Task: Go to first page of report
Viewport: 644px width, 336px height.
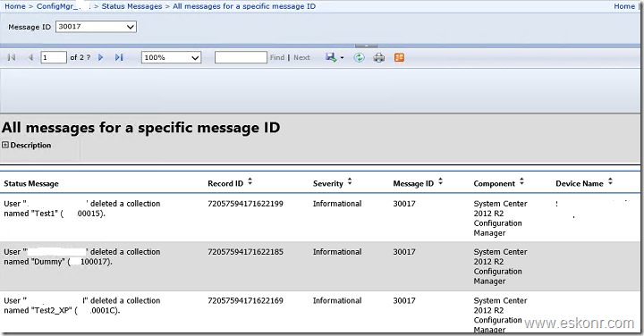Action: pyautogui.click(x=12, y=57)
